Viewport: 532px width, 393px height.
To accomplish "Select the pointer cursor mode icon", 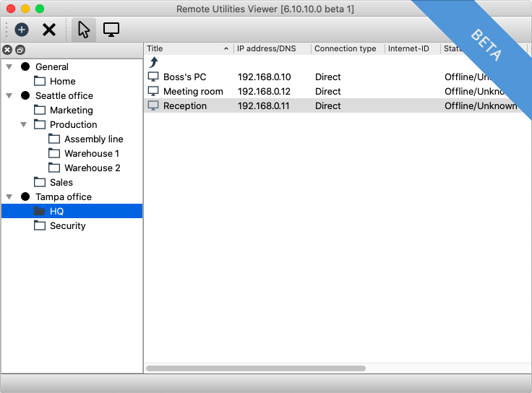I will [x=84, y=30].
